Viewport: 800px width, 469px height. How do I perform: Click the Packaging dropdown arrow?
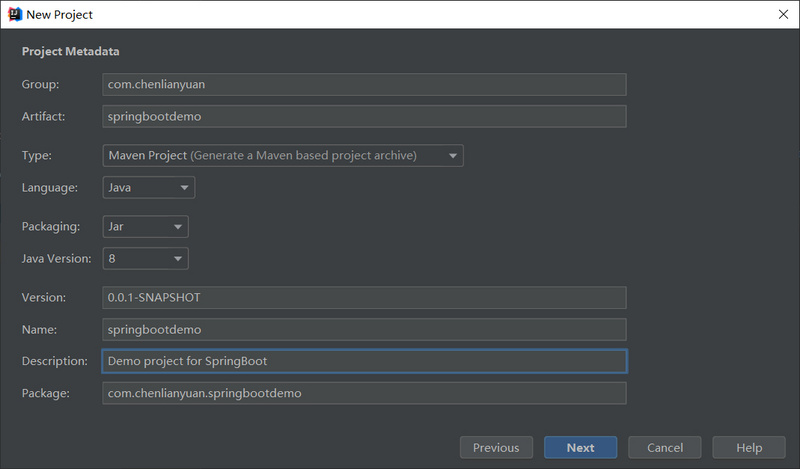pos(178,228)
